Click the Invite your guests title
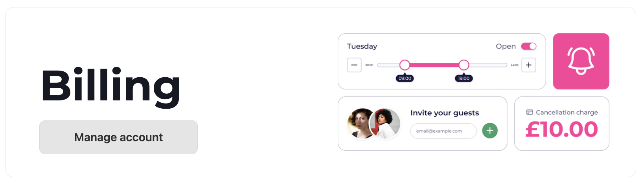Image resolution: width=644 pixels, height=182 pixels. (x=445, y=113)
